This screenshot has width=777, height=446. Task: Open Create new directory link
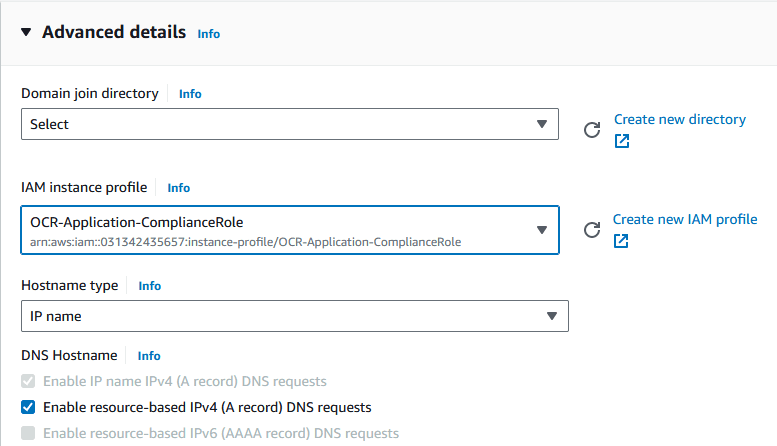(x=680, y=119)
